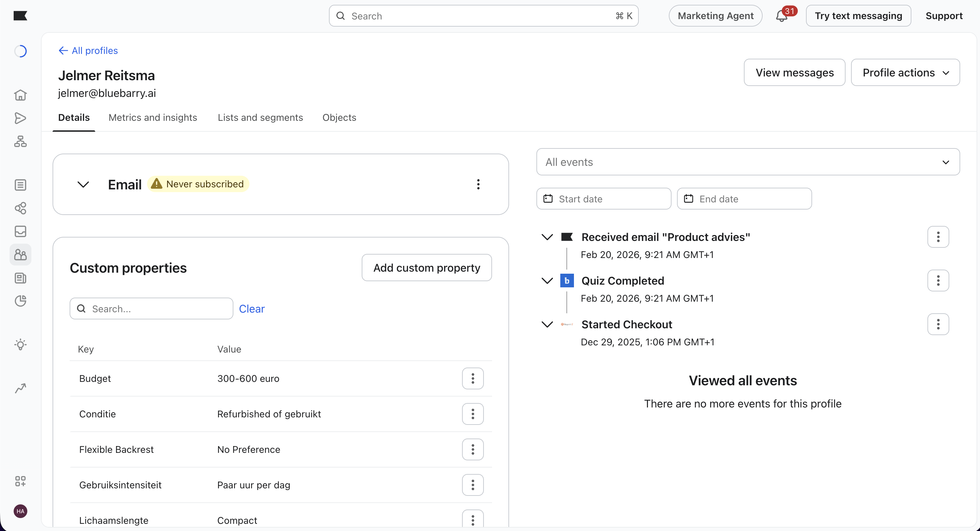The image size is (980, 531).
Task: Click the notifications bell icon
Action: pyautogui.click(x=781, y=16)
